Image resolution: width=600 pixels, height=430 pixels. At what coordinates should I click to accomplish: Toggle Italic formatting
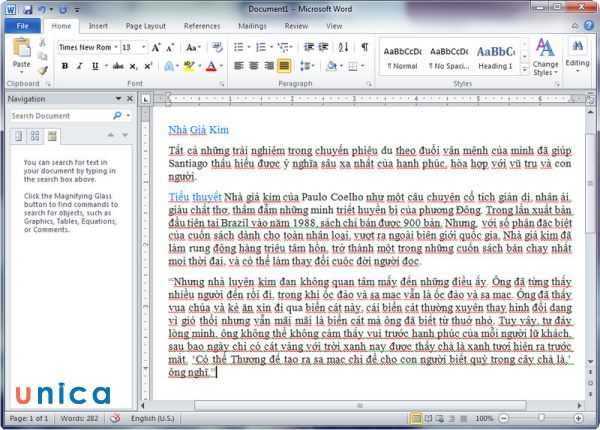pyautogui.click(x=80, y=66)
